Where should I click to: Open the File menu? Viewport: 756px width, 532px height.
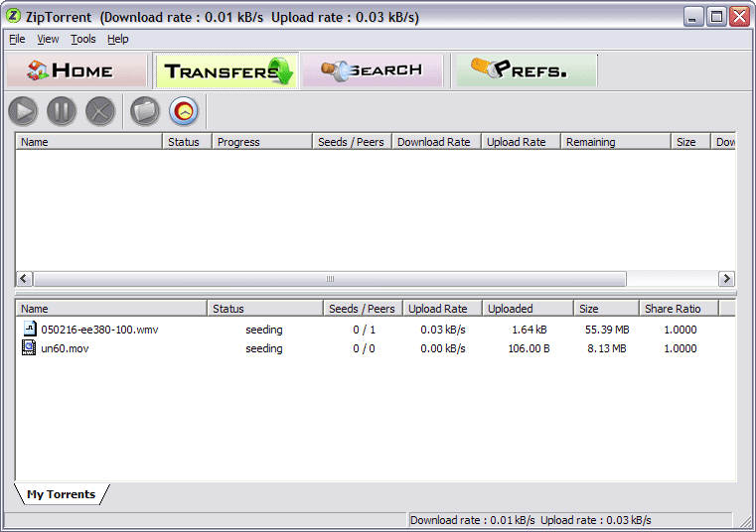coord(17,39)
